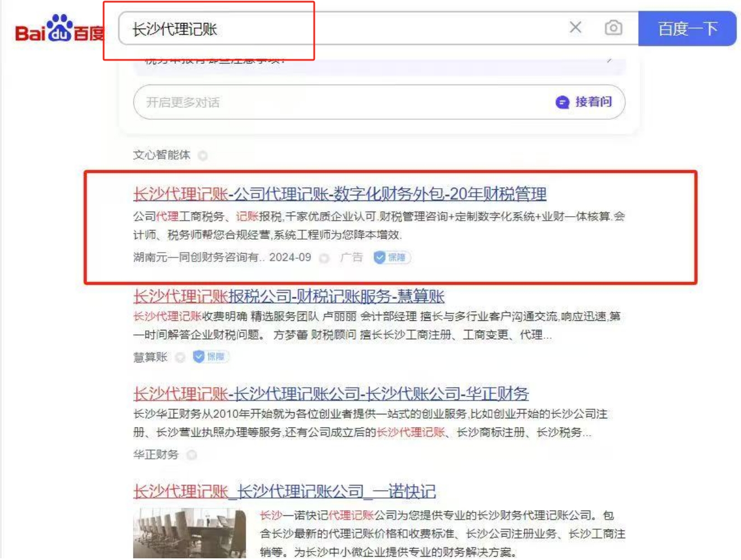Click the 华正财务 source name

156,455
